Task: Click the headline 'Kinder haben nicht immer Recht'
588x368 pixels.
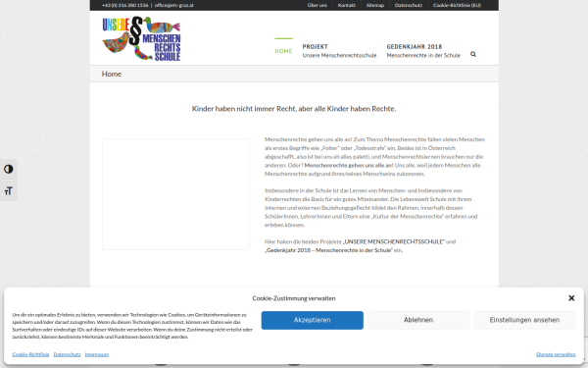Action: pos(294,109)
